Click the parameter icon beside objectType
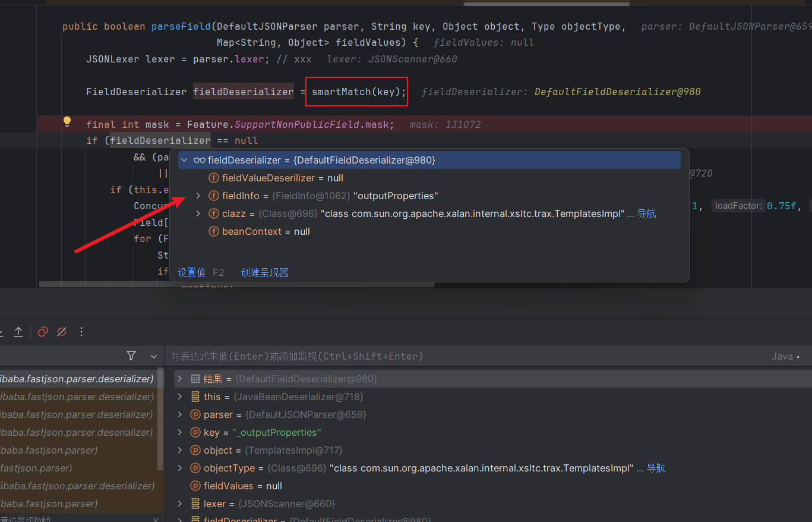 [x=195, y=468]
